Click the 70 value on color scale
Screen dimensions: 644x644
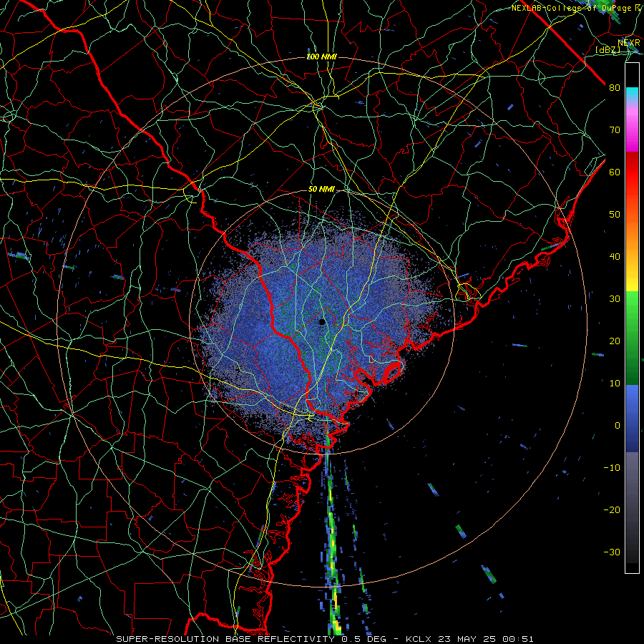[615, 130]
